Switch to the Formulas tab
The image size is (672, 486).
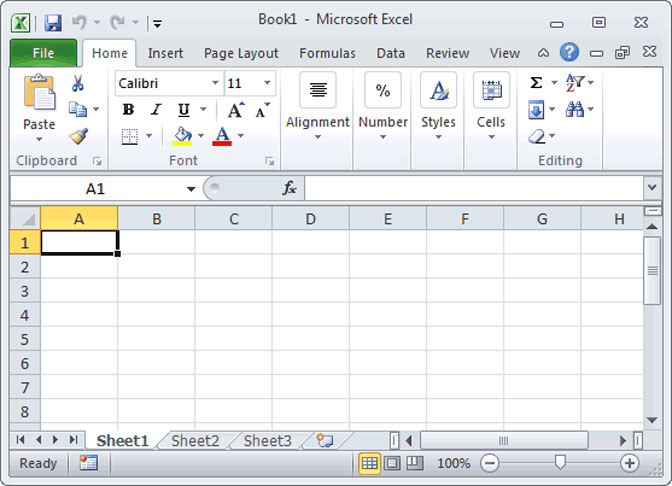(x=327, y=53)
